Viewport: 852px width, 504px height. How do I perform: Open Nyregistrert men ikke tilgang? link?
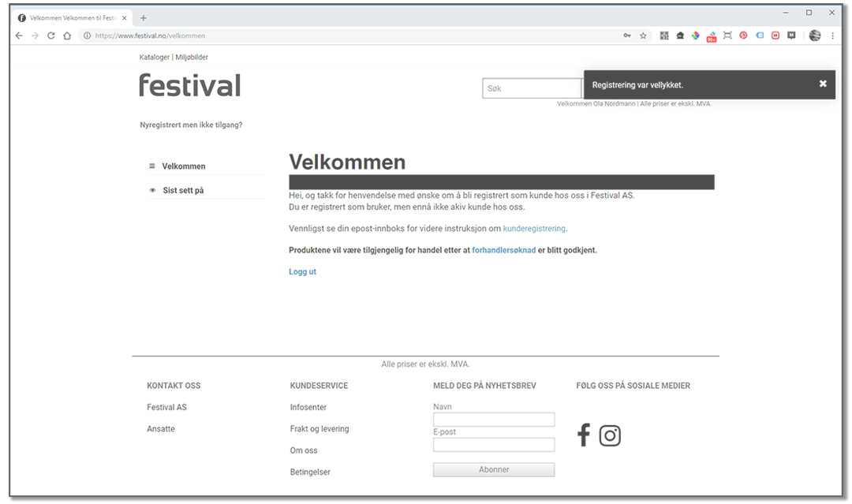point(191,125)
